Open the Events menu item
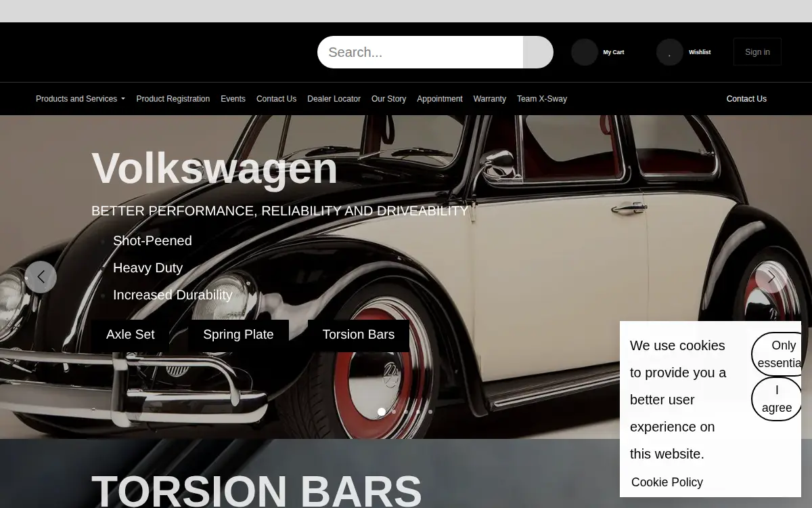812x508 pixels. 233,99
